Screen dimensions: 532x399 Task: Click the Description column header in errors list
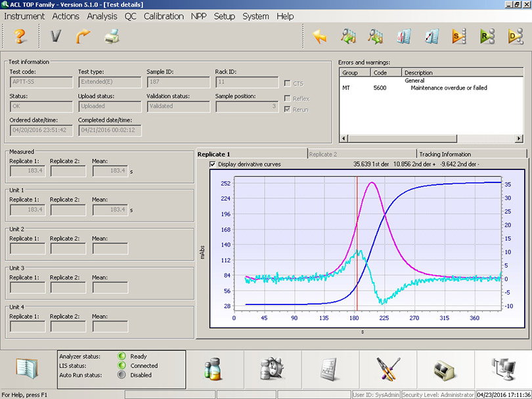(462, 73)
